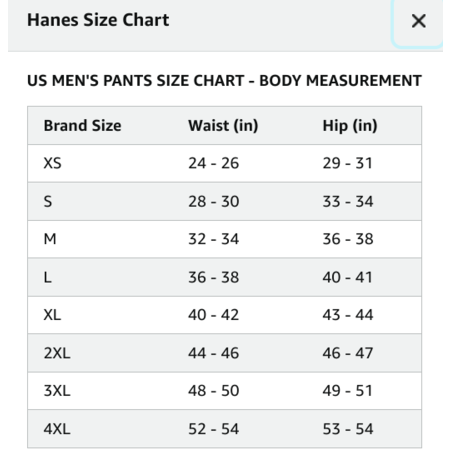Close the Hanes Size Chart popup
450x450 pixels.
click(418, 21)
